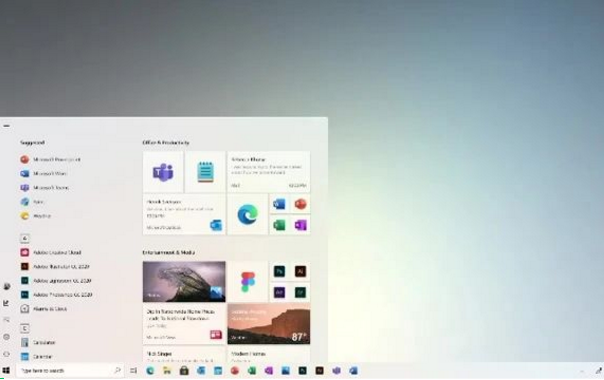Open Weather in the Suggested list
Screen dimensions: 604x380
click(35, 216)
